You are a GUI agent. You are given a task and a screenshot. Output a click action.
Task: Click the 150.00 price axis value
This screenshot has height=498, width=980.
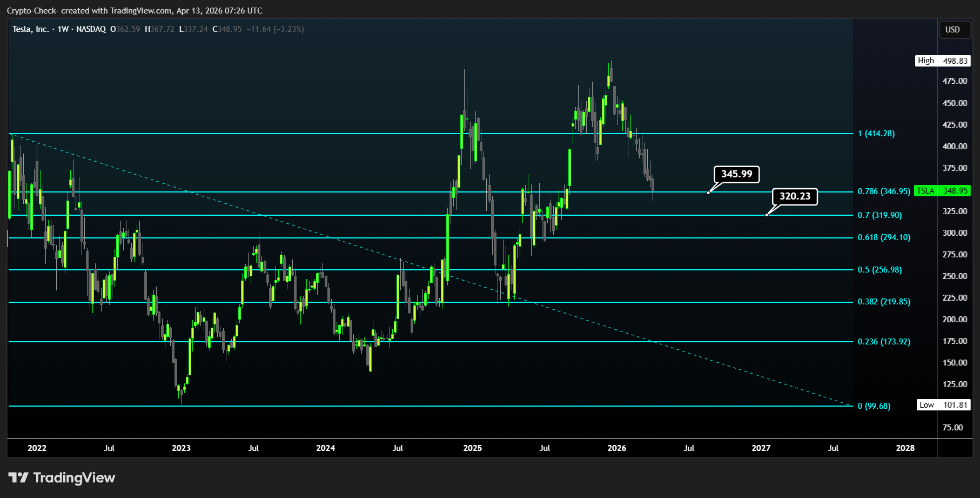point(955,363)
